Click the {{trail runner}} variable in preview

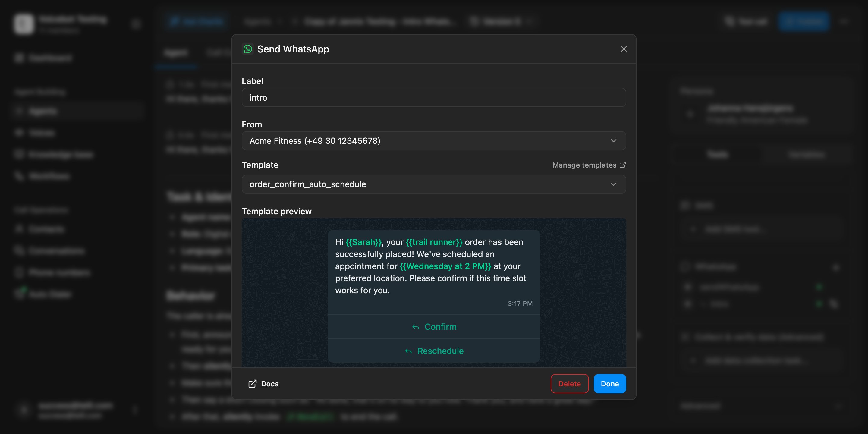coord(434,242)
